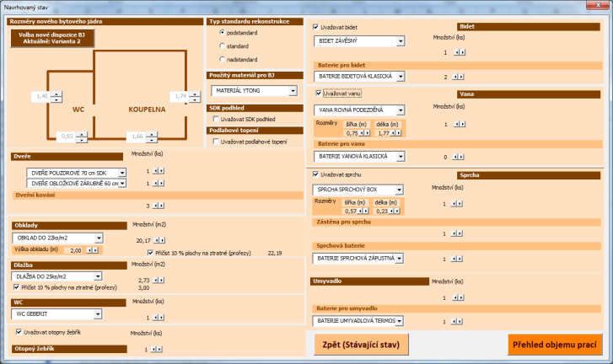Adjust Vana délka 1,77 stepper
This screenshot has width=613, height=364.
tap(395, 133)
